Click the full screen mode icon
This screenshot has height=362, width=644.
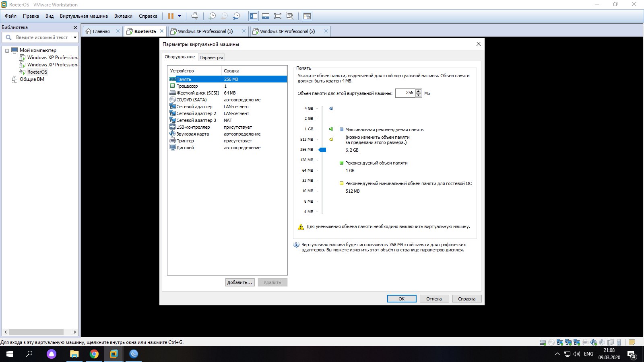coord(278,16)
